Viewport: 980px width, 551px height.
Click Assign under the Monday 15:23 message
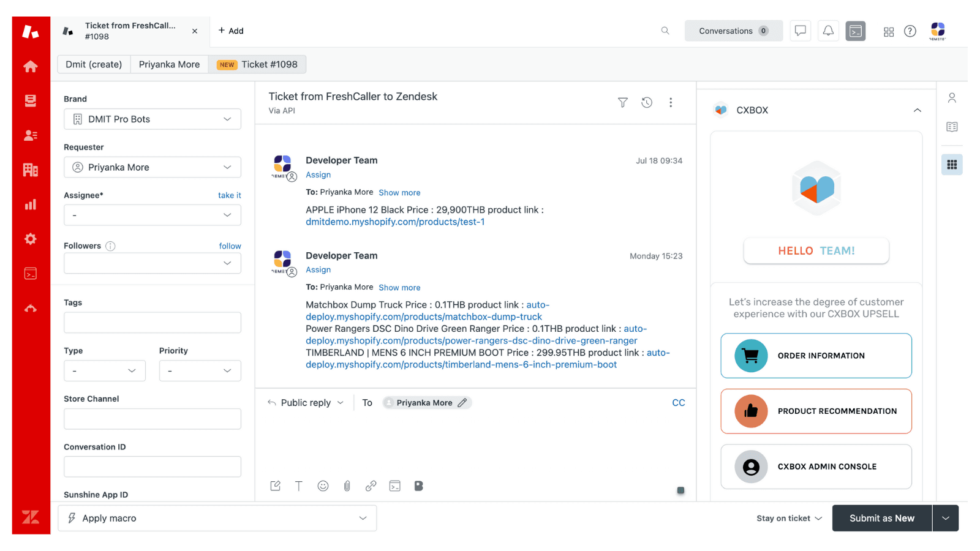pyautogui.click(x=318, y=270)
